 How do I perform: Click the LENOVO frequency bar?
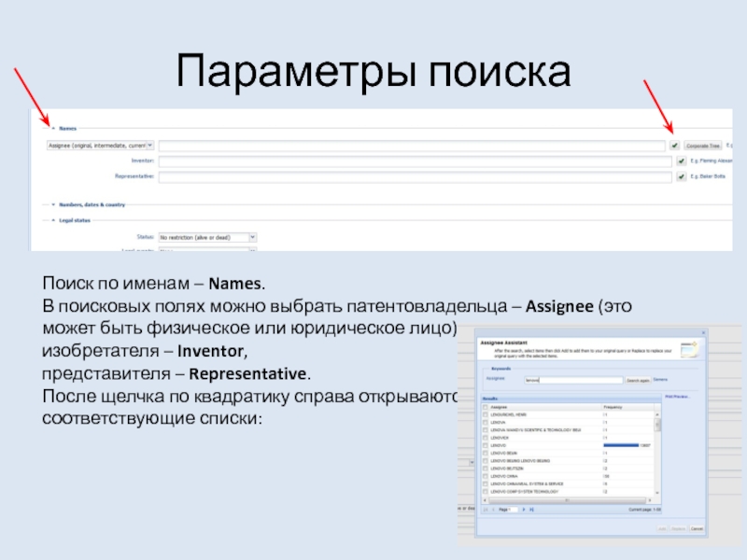pos(621,446)
